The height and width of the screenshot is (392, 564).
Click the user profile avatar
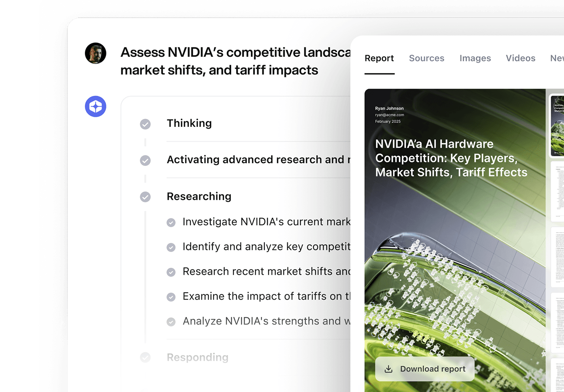[x=95, y=53]
